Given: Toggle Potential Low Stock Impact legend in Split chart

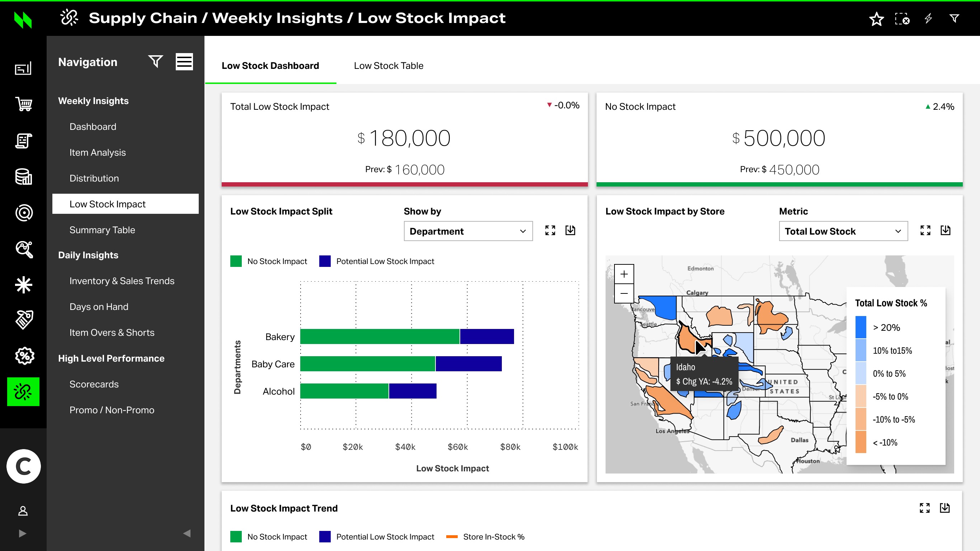Looking at the screenshot, I should [x=377, y=262].
